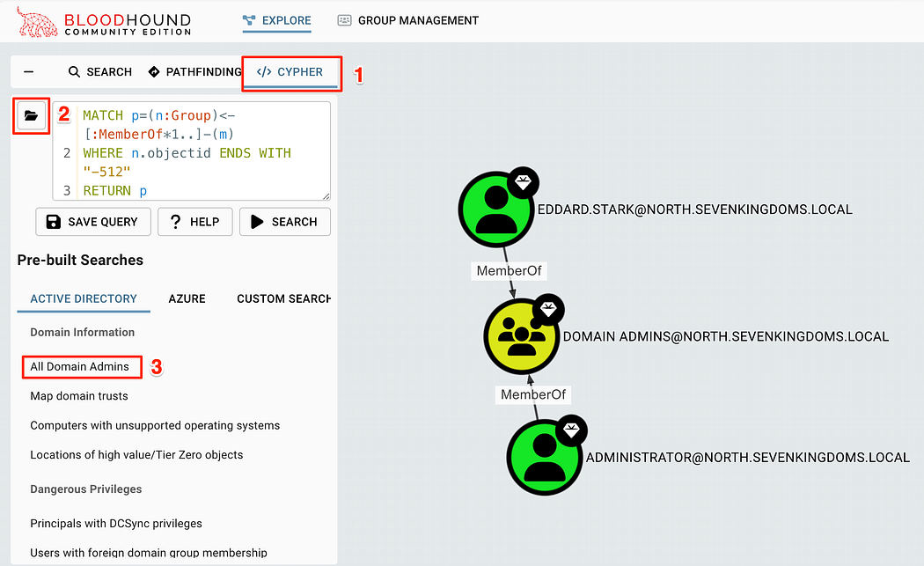Click inside the Cypher query editor
Screen dimensions: 924x566
click(192, 151)
